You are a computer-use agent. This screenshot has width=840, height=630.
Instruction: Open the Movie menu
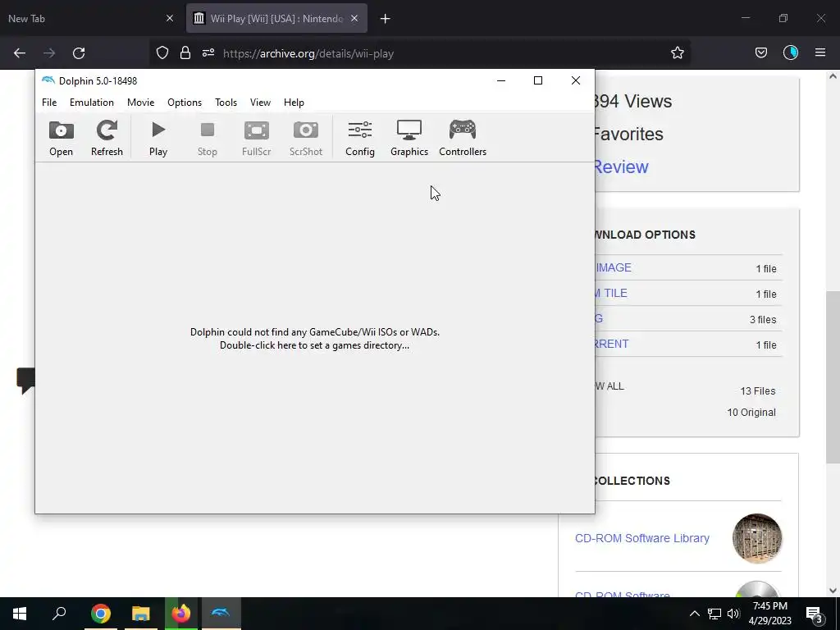(x=141, y=103)
